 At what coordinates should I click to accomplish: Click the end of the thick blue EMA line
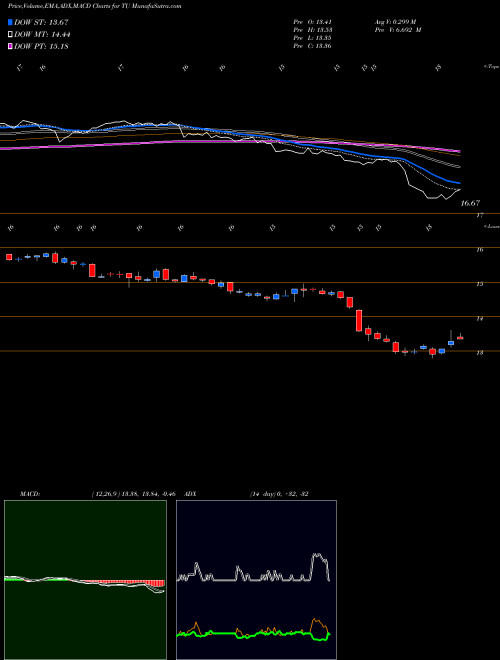459,183
